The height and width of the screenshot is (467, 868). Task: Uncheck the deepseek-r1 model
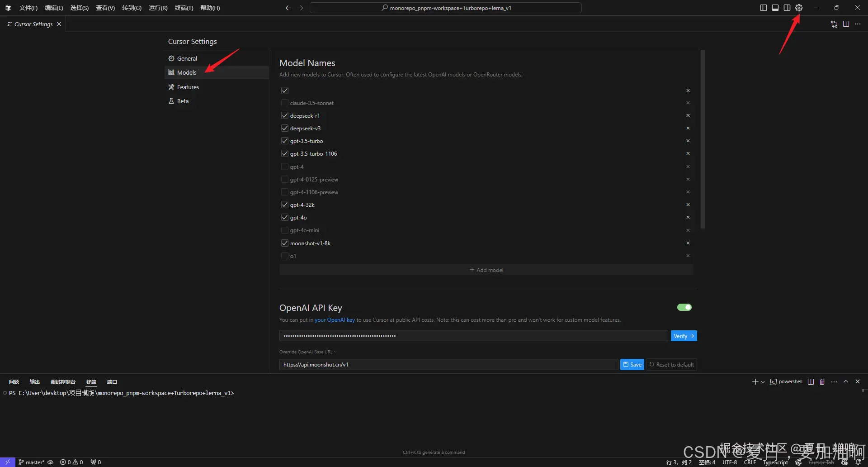click(x=285, y=115)
